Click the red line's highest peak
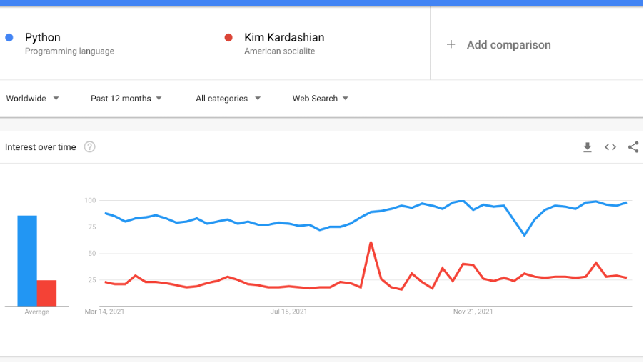Viewport: 644px width, 363px height. pos(371,243)
